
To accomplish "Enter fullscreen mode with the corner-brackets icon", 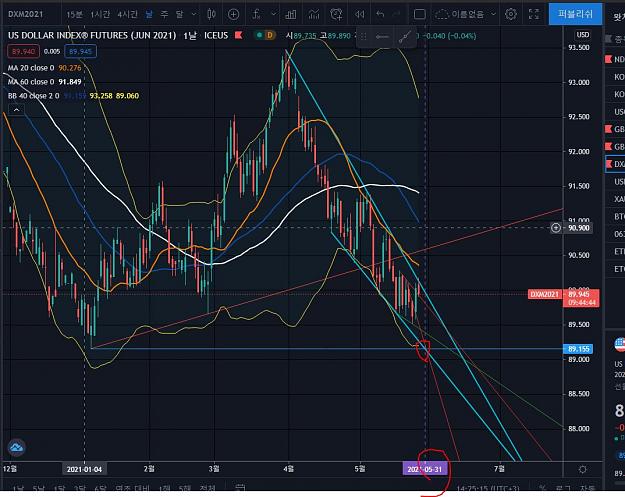I will pos(534,15).
